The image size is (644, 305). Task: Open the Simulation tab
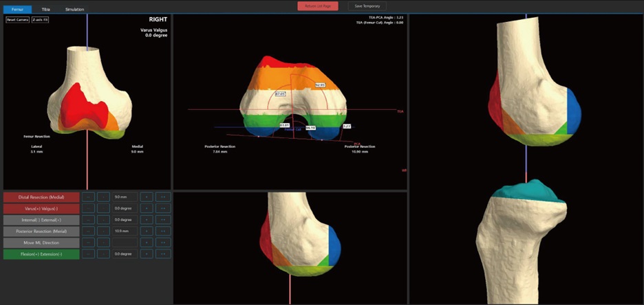point(74,9)
